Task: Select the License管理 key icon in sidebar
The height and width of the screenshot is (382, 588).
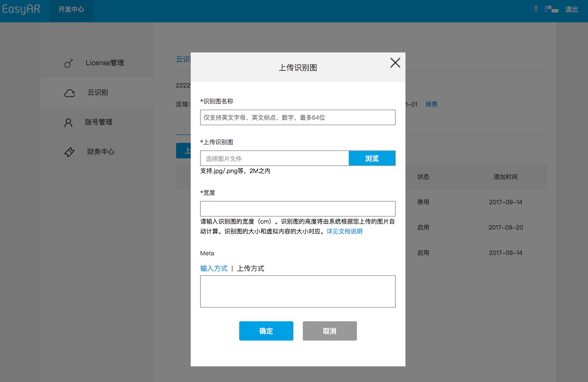Action: point(69,63)
